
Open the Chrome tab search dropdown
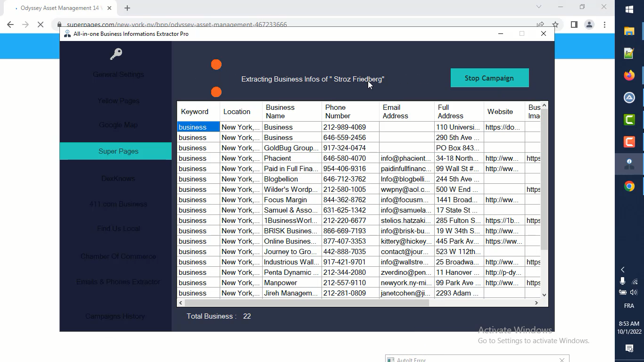539,7
